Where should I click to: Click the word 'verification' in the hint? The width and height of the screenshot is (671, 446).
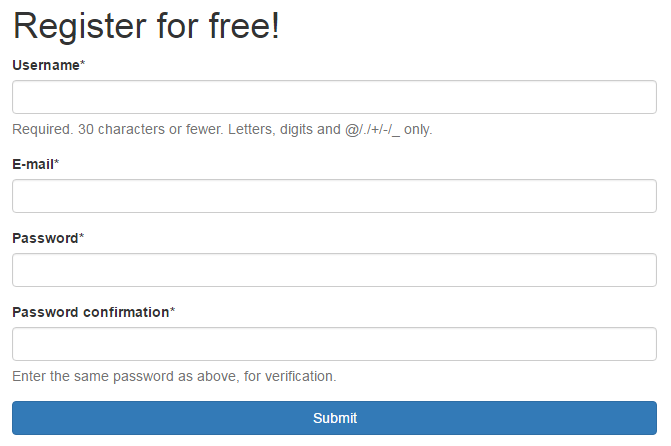pyautogui.click(x=299, y=376)
